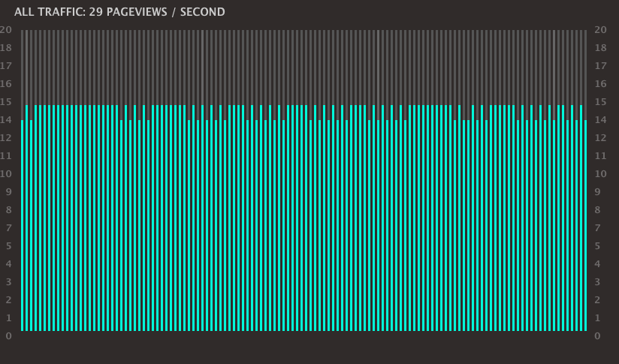Select the 5 label on the right axis

[597, 246]
